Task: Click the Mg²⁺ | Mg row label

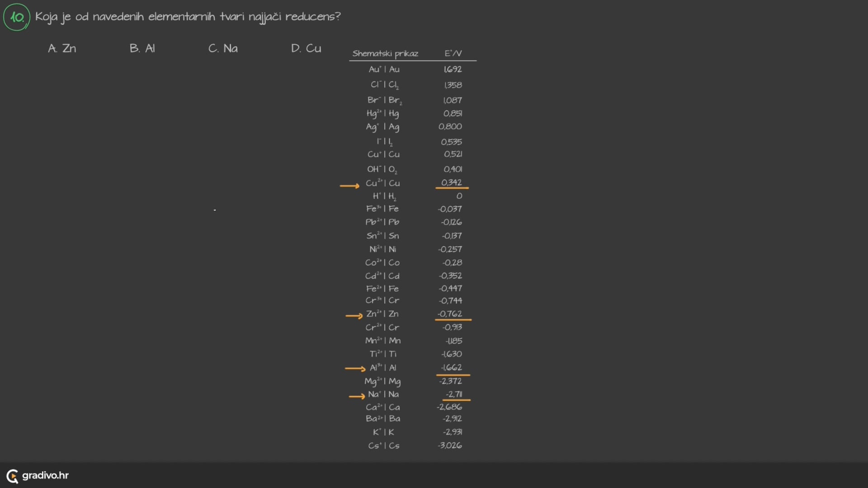Action: [x=382, y=381]
